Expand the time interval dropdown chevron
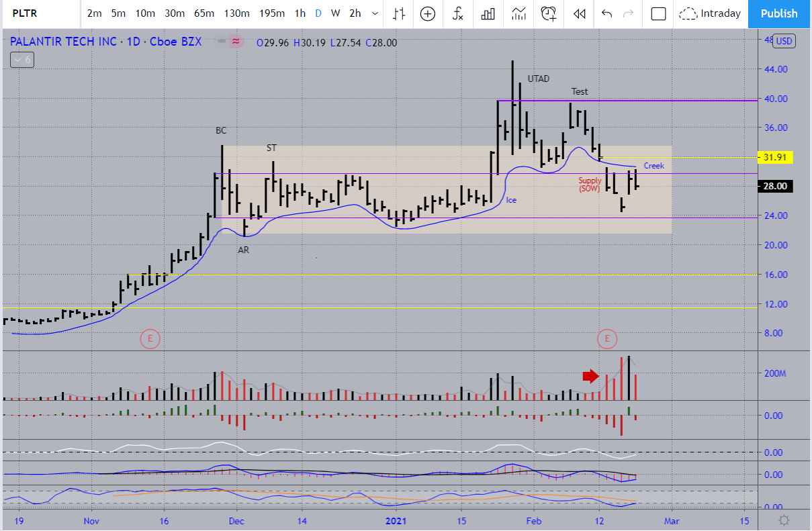 coord(375,13)
